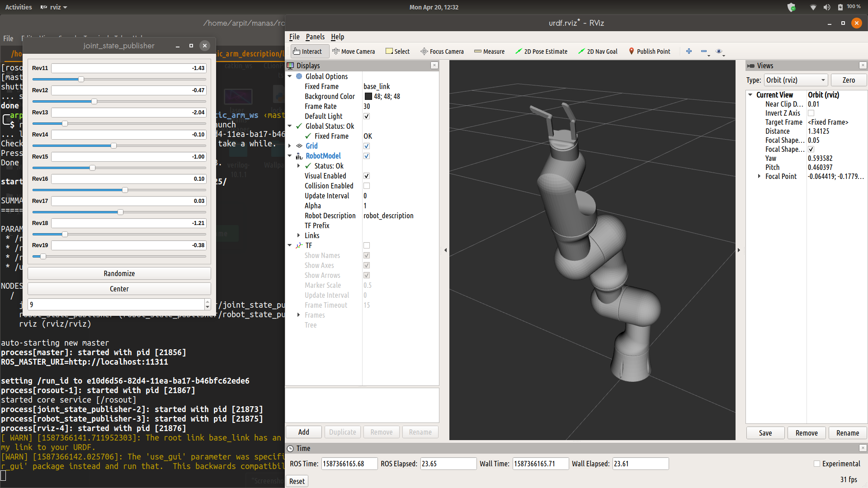Viewport: 868px width, 488px height.
Task: Pick the Measure tool
Action: point(489,52)
